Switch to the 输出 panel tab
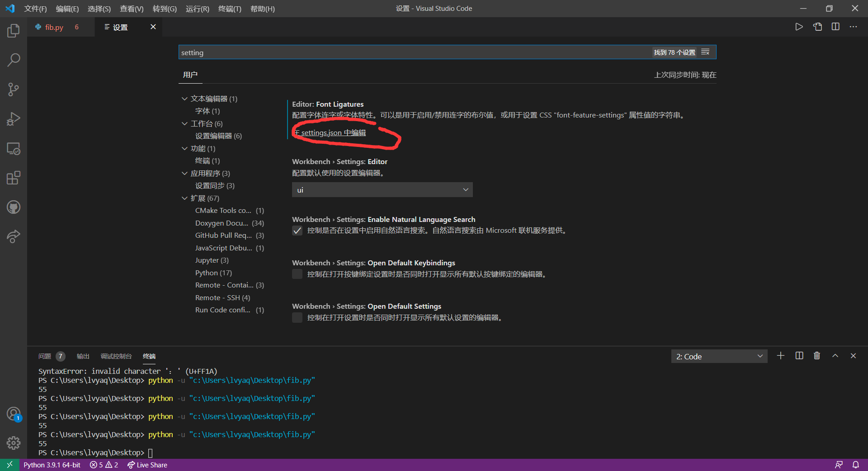 (x=83, y=356)
